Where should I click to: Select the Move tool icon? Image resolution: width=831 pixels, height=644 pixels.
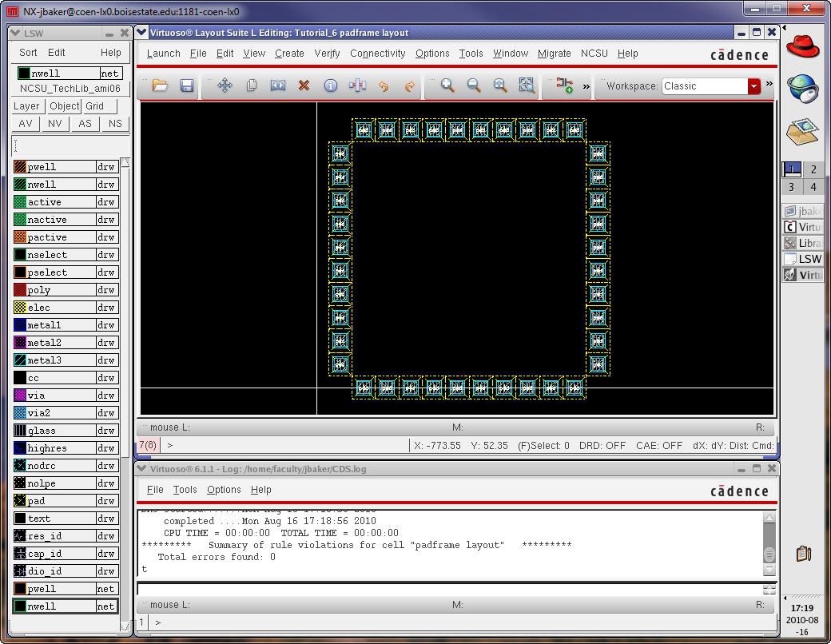pyautogui.click(x=225, y=85)
